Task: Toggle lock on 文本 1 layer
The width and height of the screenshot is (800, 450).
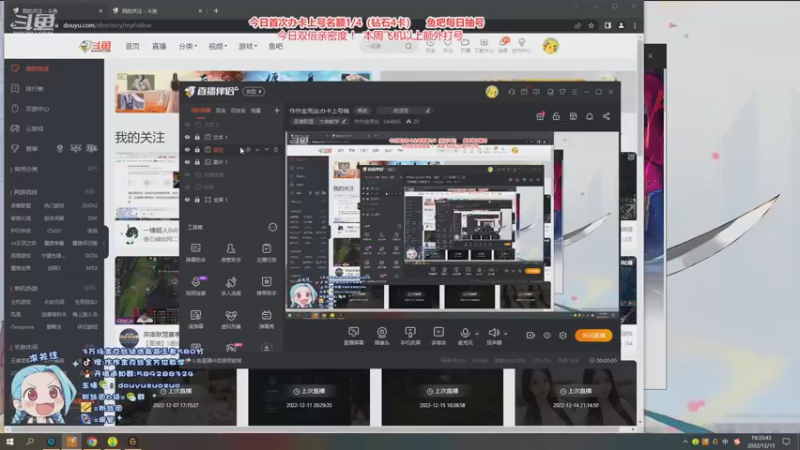Action: pyautogui.click(x=197, y=137)
